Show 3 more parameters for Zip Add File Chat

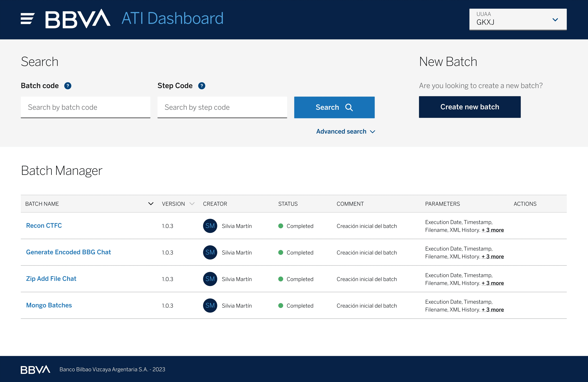point(492,283)
